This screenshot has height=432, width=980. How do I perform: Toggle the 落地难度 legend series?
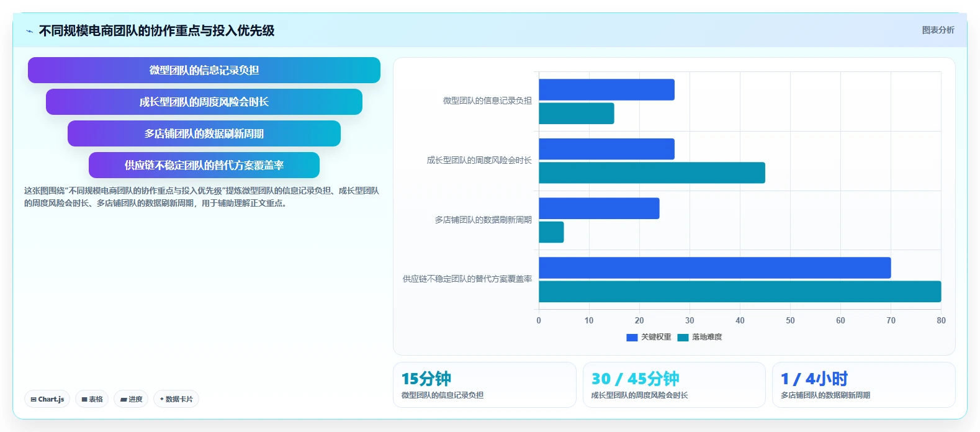pos(700,337)
